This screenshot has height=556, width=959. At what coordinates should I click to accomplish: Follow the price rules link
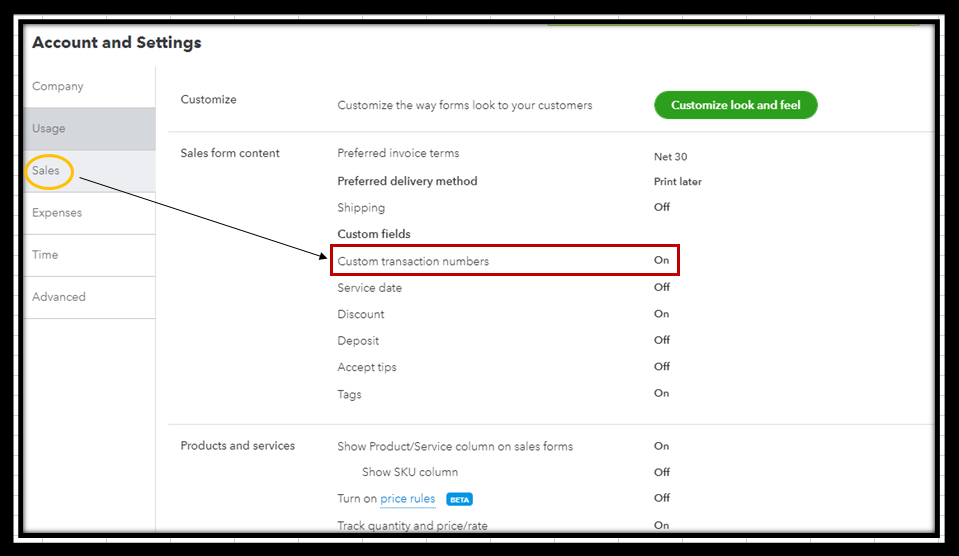[x=407, y=499]
